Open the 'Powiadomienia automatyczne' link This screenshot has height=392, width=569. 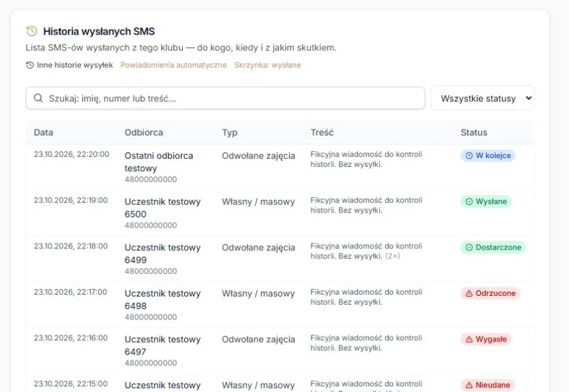tap(173, 65)
